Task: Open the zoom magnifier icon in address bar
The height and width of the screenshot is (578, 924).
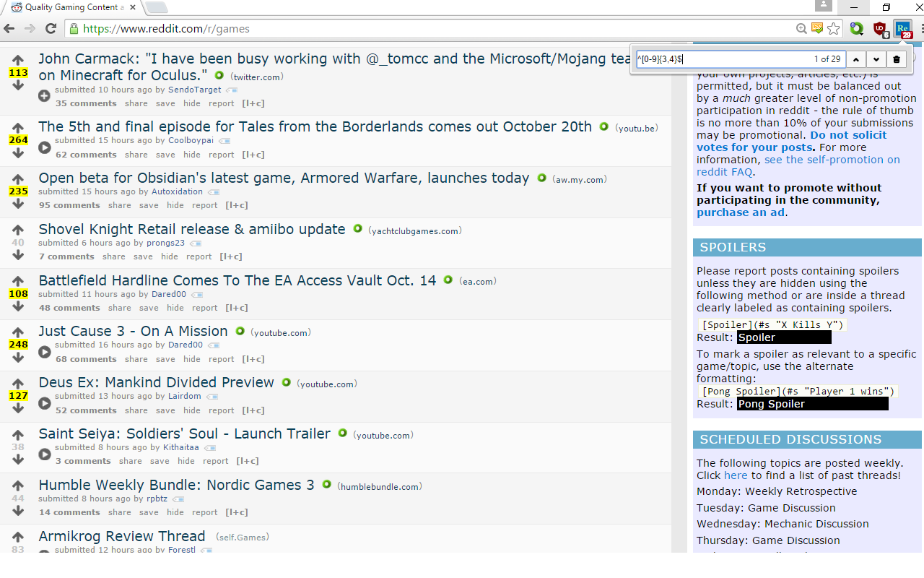Action: [801, 29]
